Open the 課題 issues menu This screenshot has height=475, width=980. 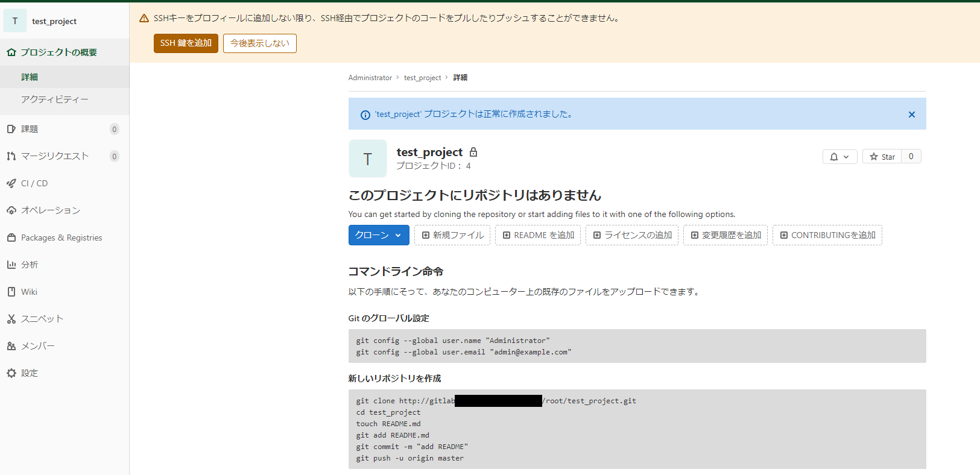pyautogui.click(x=65, y=129)
